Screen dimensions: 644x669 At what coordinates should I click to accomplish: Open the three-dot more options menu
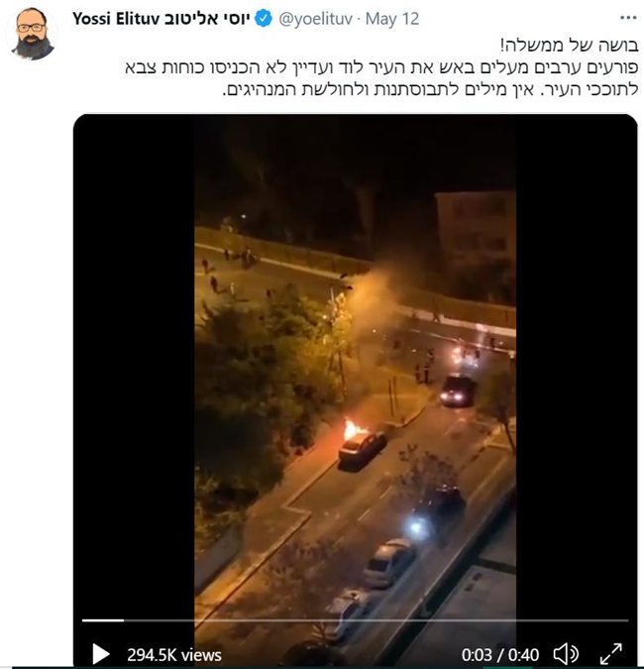click(628, 18)
